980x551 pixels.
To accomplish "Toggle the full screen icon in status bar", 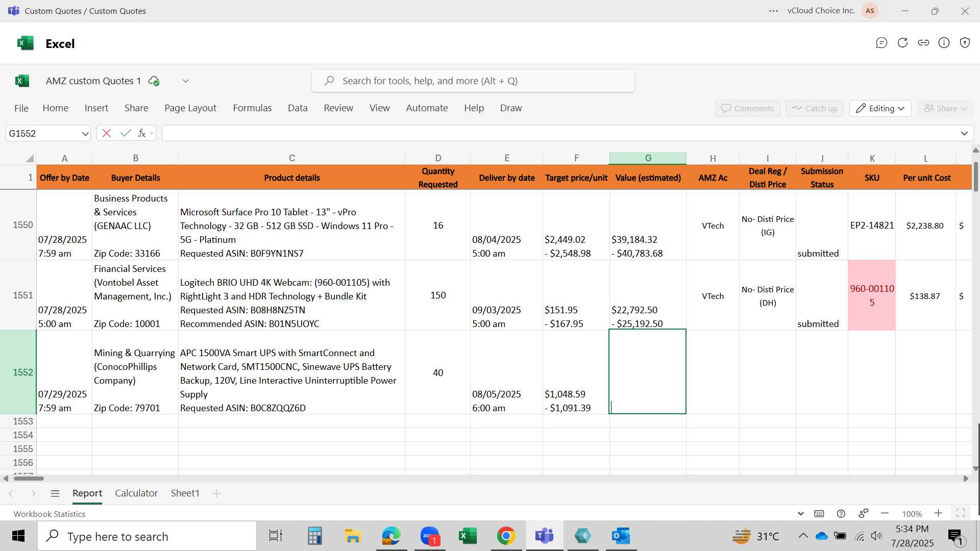I will 961,513.
